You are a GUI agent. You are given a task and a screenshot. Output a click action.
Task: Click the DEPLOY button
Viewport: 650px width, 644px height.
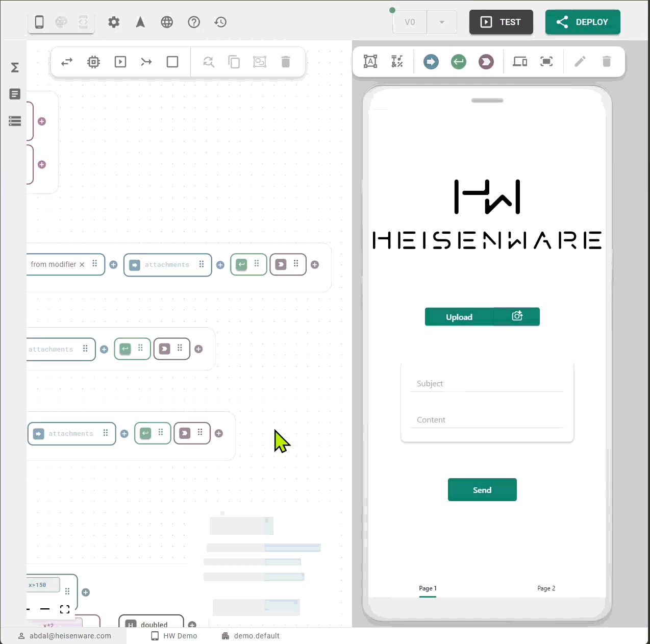583,22
